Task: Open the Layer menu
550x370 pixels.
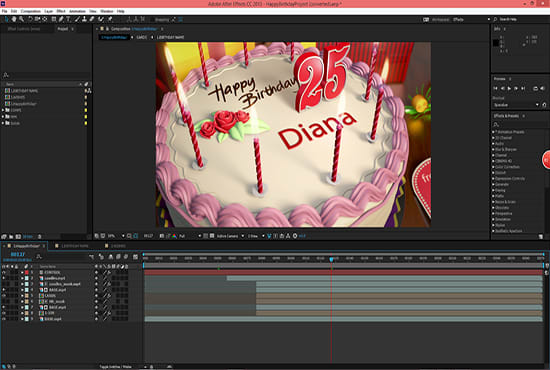Action: tap(49, 12)
